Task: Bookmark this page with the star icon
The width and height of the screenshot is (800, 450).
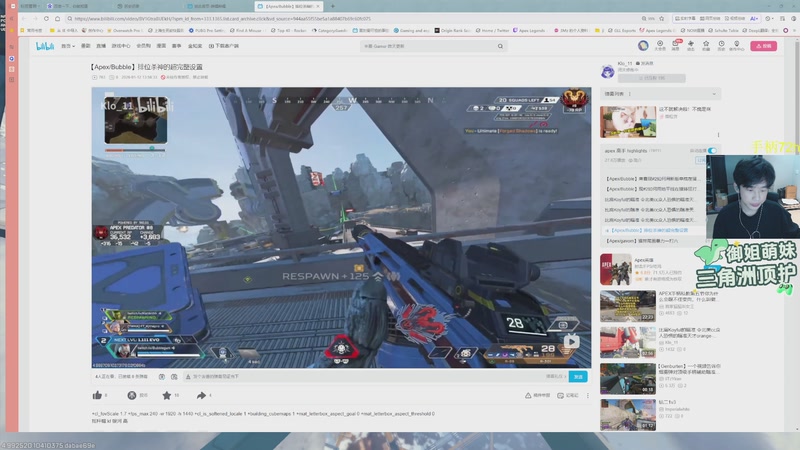Action: pyautogui.click(x=662, y=18)
